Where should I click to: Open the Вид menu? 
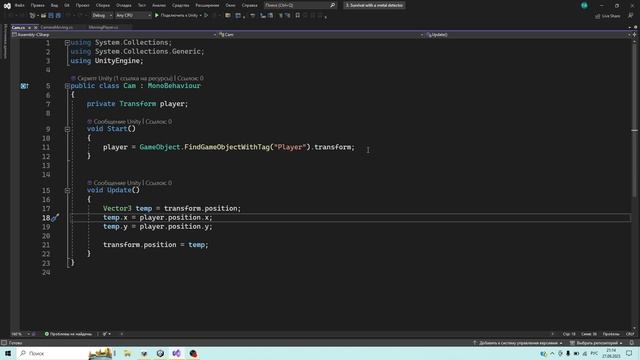pyautogui.click(x=54, y=5)
